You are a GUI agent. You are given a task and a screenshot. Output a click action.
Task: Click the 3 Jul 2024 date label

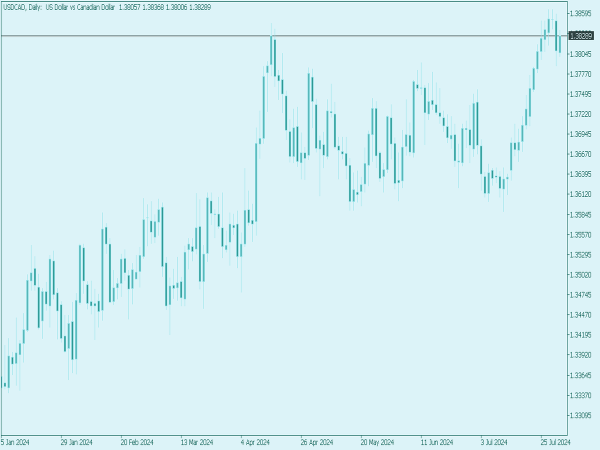pyautogui.click(x=494, y=442)
